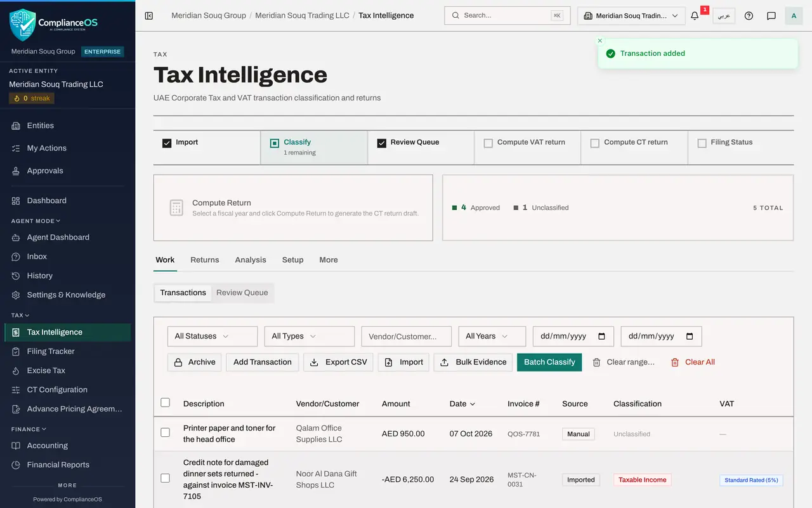The image size is (812, 508).
Task: Switch to the Returns tab
Action: pyautogui.click(x=205, y=260)
